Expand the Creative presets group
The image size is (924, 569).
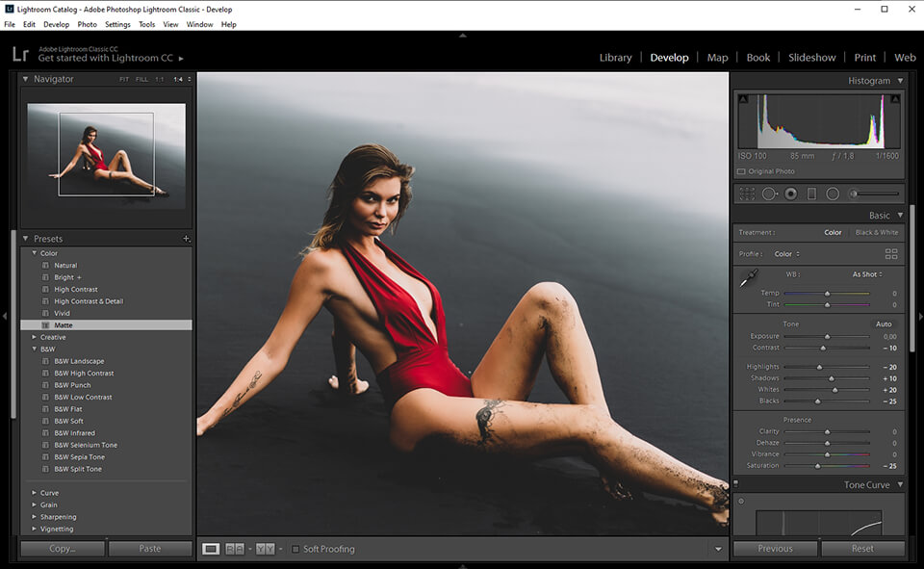point(35,337)
